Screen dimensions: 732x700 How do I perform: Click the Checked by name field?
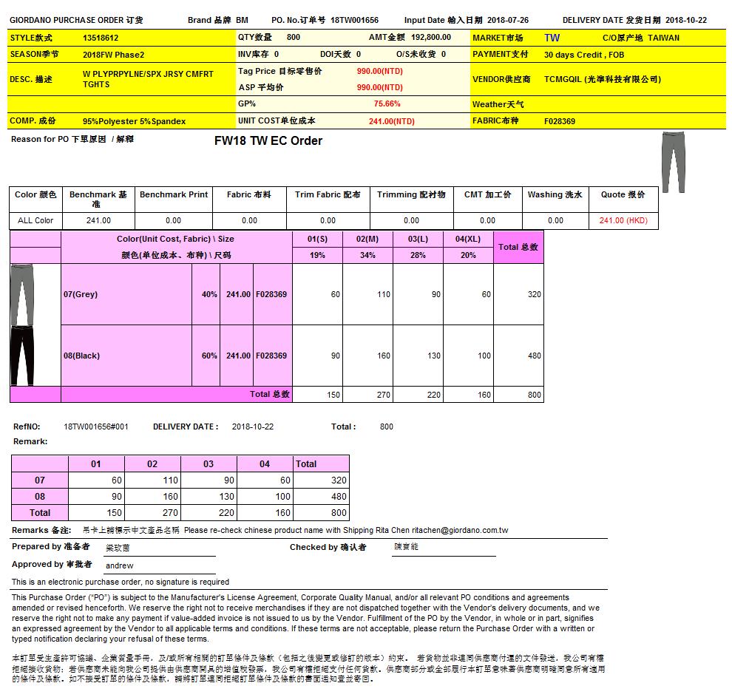442,548
